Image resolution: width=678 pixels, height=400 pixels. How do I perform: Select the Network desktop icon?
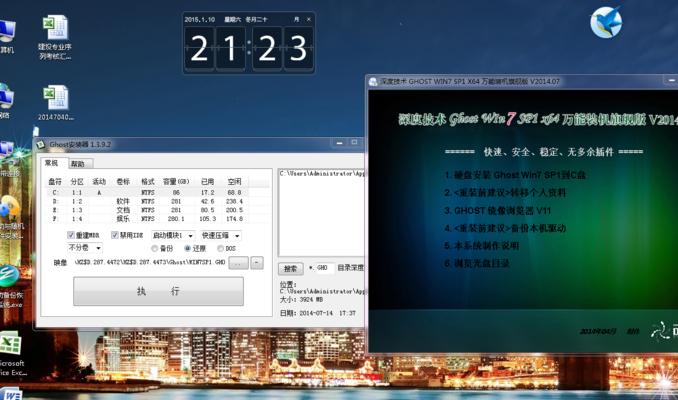tap(6, 101)
